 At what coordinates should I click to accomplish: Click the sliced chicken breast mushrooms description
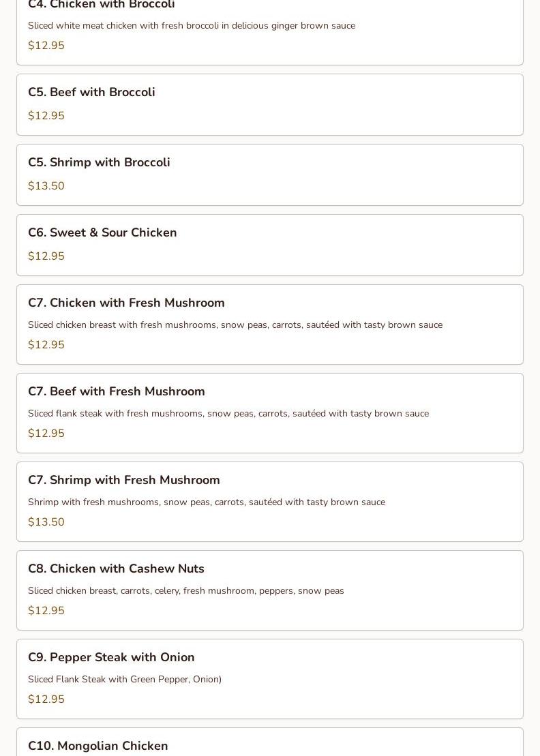(235, 325)
